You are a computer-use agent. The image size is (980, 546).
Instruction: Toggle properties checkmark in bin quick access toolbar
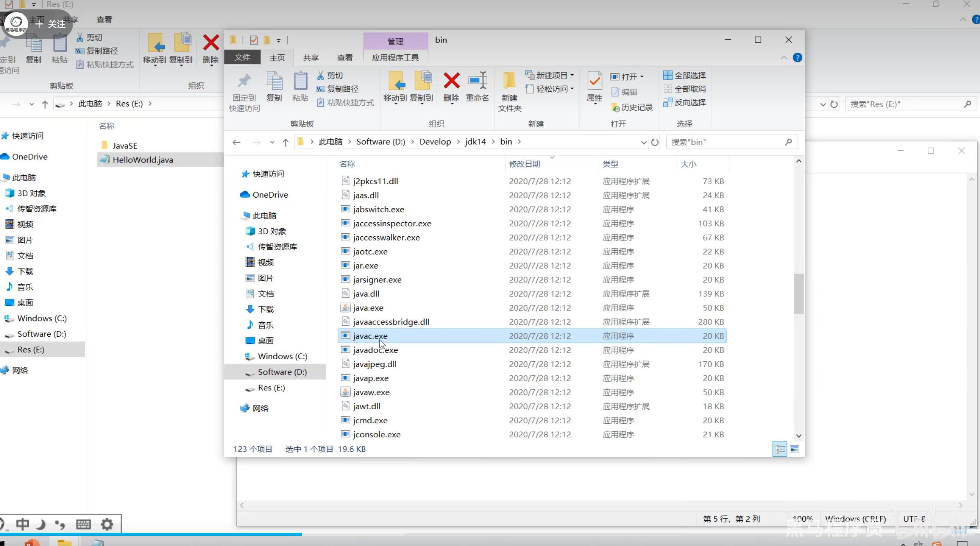click(x=254, y=40)
